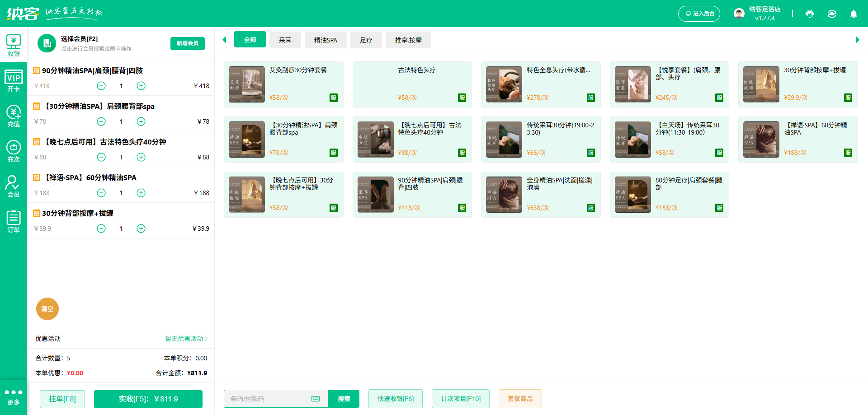This screenshot has width=868, height=415.
Task: Switch to the 推拿.按摩 category tab
Action: (408, 39)
